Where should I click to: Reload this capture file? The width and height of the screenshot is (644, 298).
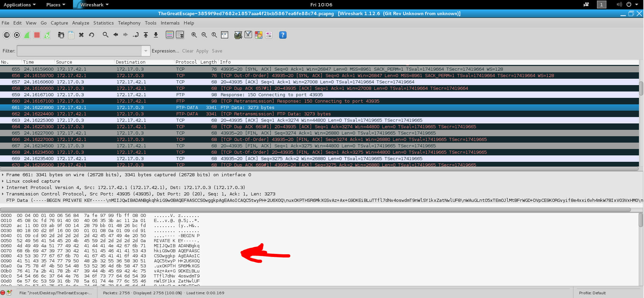coord(91,35)
